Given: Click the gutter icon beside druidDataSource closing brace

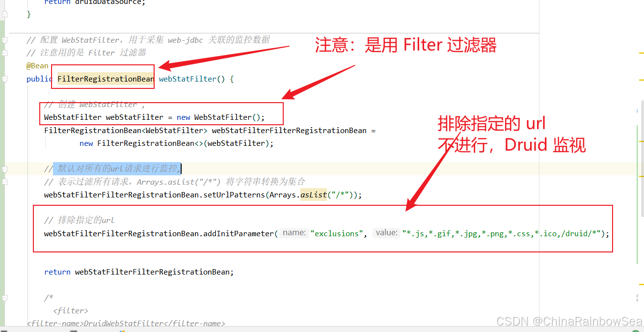Looking at the screenshot, I should pos(5,14).
